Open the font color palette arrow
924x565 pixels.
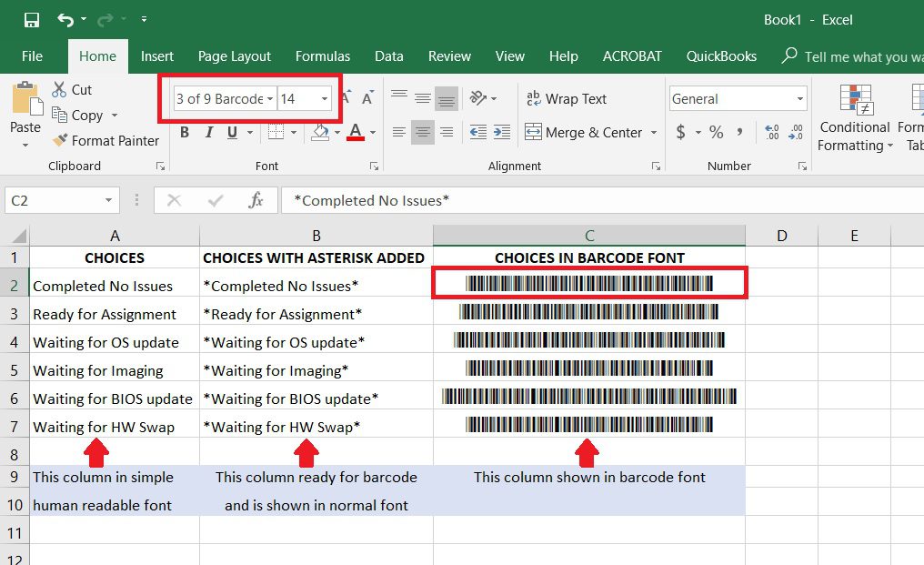click(x=373, y=132)
